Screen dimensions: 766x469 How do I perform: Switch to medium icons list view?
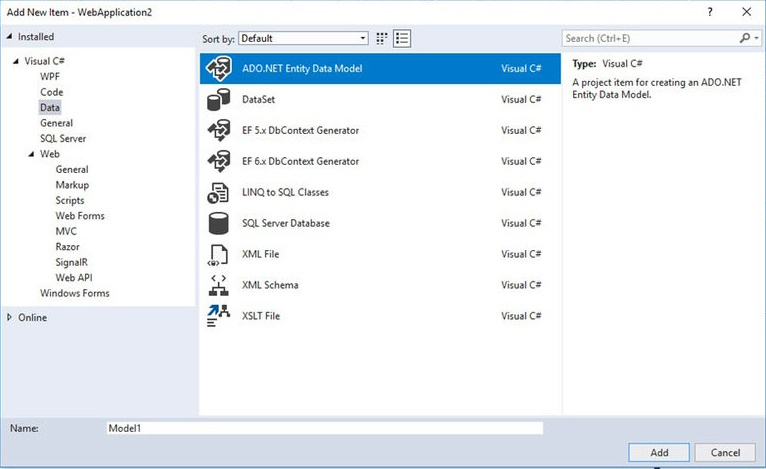pyautogui.click(x=403, y=38)
